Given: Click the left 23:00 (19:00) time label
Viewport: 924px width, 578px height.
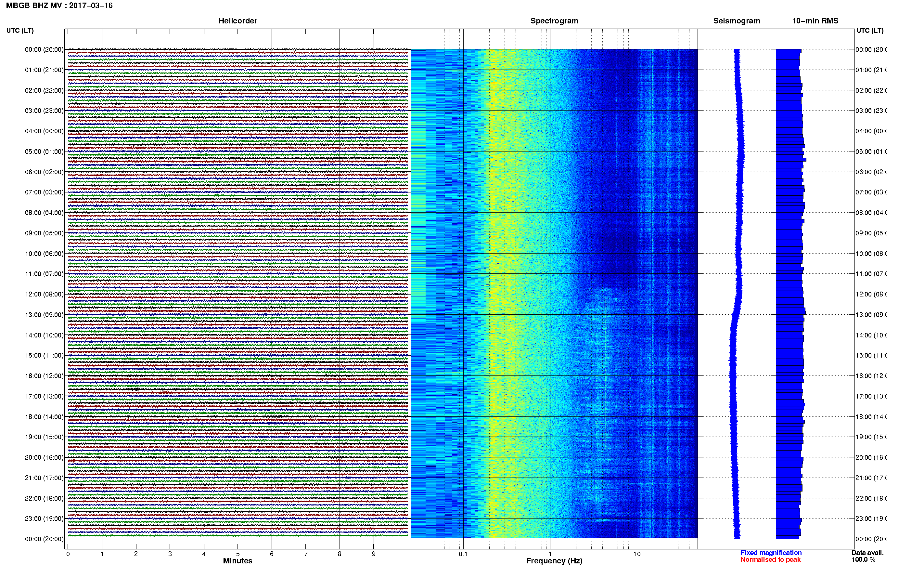Looking at the screenshot, I should (x=44, y=519).
